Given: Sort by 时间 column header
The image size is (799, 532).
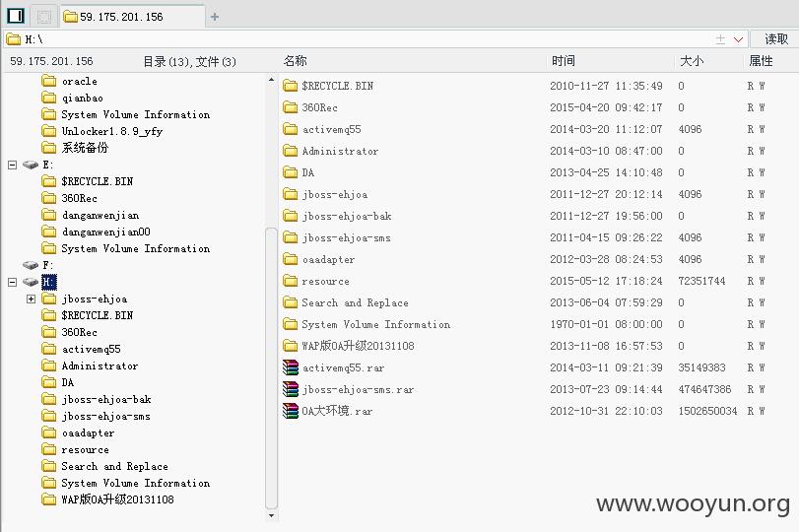Looking at the screenshot, I should (x=564, y=61).
